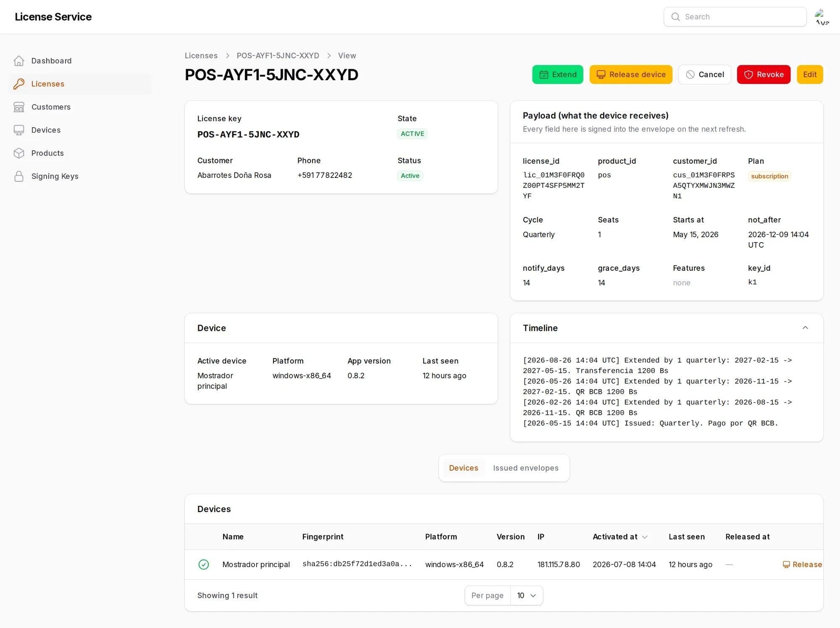
Task: Click the Version column header
Action: click(510, 537)
